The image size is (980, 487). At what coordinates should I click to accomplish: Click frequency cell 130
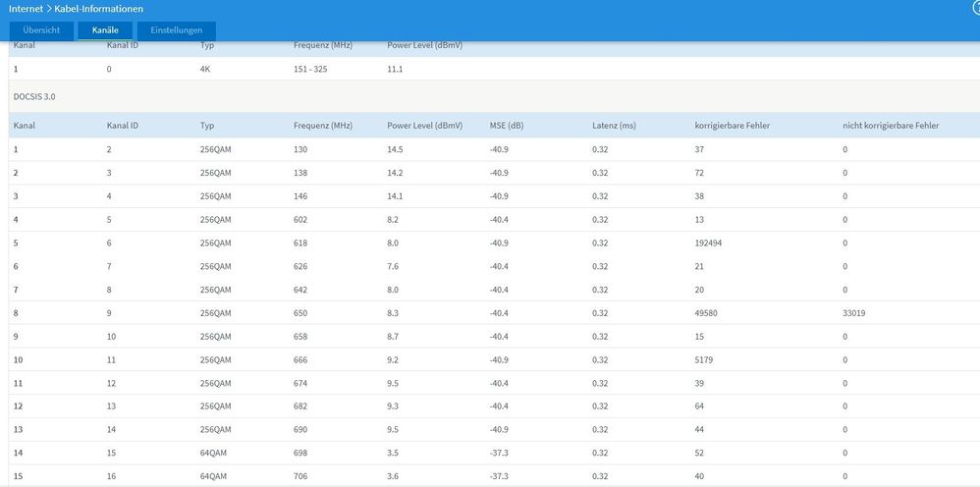coord(300,149)
